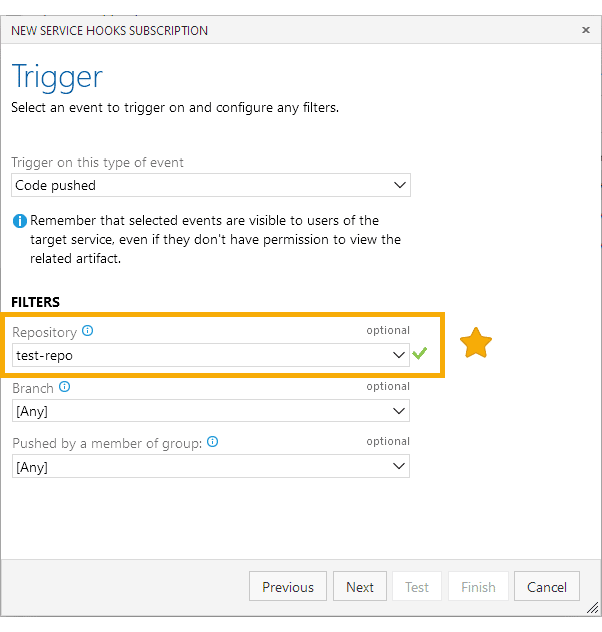
Task: Click the dialog title bar text
Action: (110, 31)
